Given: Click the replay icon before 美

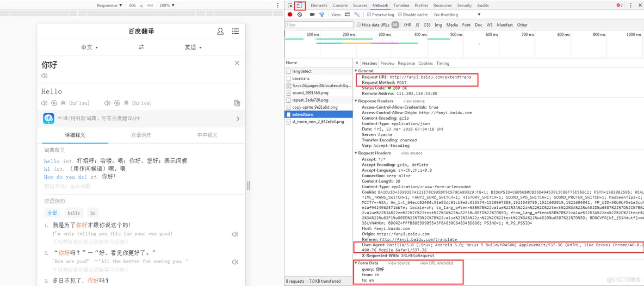Looking at the screenshot, I should click(x=116, y=103).
